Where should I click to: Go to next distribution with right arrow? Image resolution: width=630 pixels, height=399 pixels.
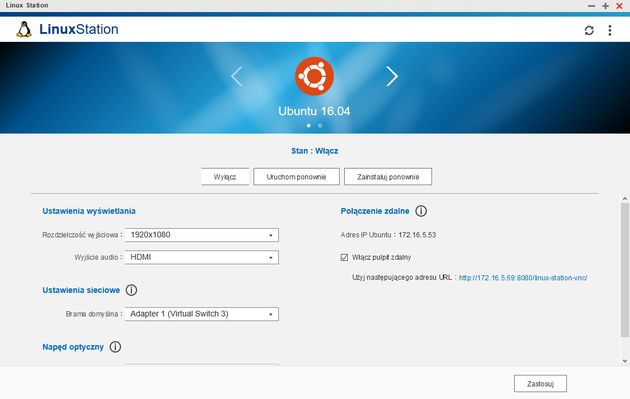pyautogui.click(x=392, y=76)
